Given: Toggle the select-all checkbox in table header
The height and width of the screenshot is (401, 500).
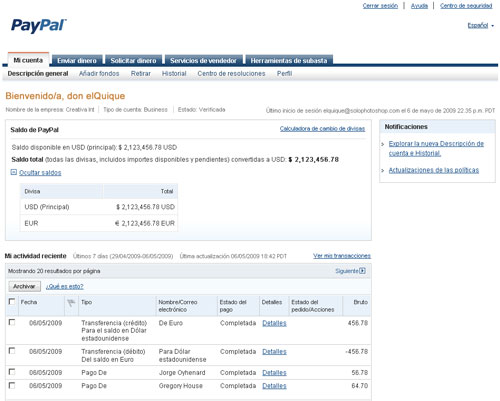Looking at the screenshot, I should click(x=12, y=301).
